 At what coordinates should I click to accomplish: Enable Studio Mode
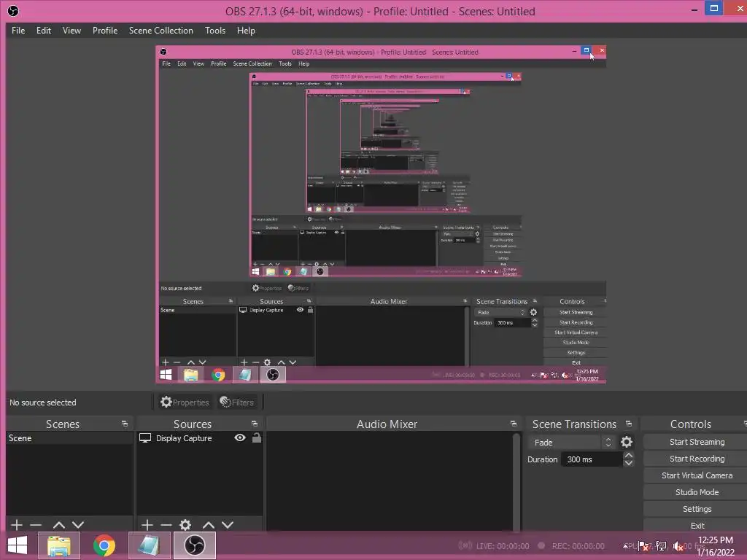pos(697,492)
